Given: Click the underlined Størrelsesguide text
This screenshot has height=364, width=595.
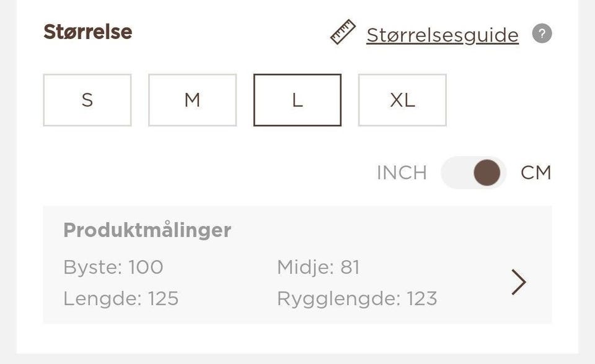Looking at the screenshot, I should 444,35.
